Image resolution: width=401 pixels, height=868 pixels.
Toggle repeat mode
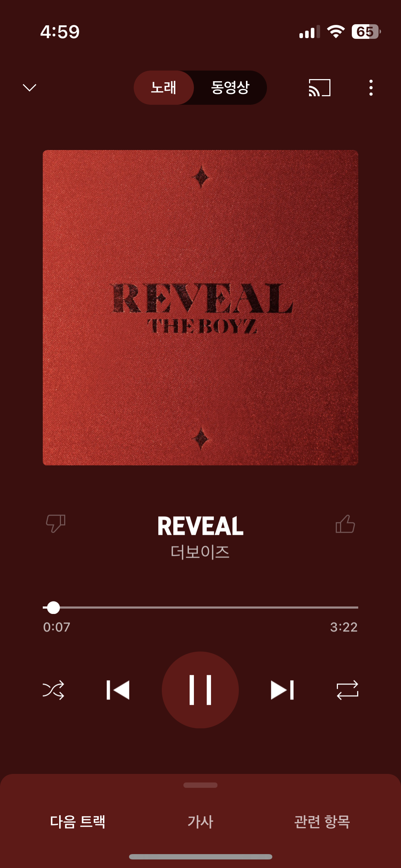348,690
